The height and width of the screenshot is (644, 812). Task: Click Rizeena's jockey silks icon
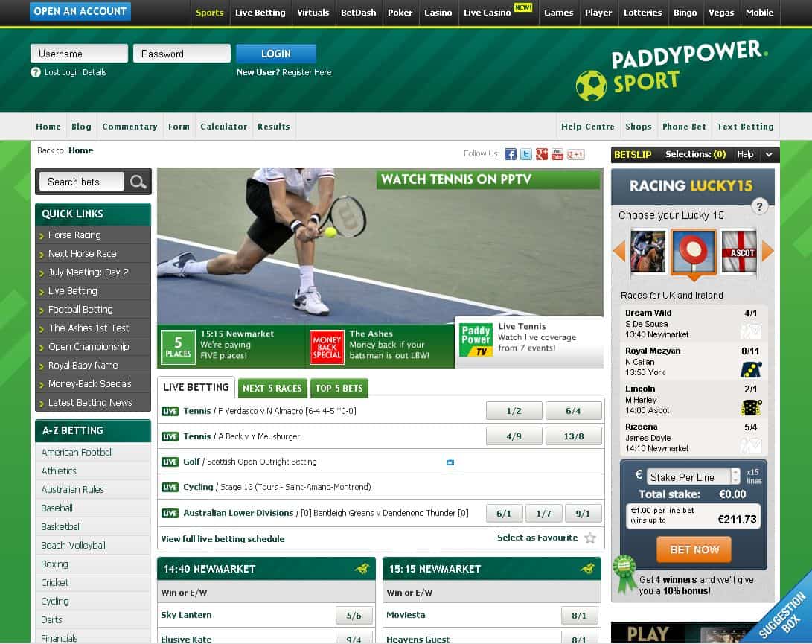[751, 445]
